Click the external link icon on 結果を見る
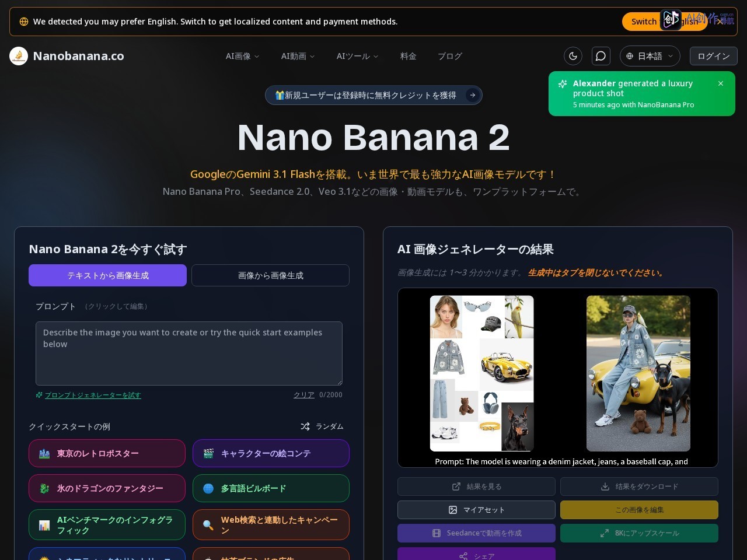747x560 pixels. pyautogui.click(x=456, y=487)
